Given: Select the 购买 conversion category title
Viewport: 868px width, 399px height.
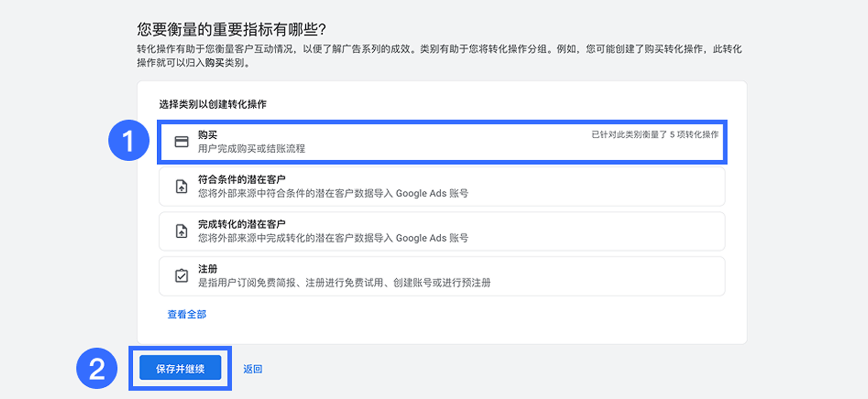Looking at the screenshot, I should coord(207,135).
